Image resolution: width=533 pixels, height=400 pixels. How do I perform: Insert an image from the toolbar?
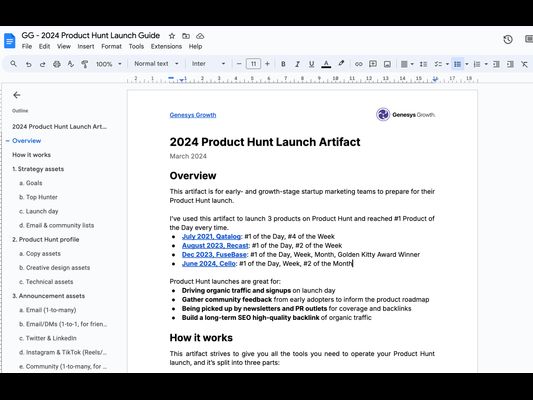pos(387,64)
